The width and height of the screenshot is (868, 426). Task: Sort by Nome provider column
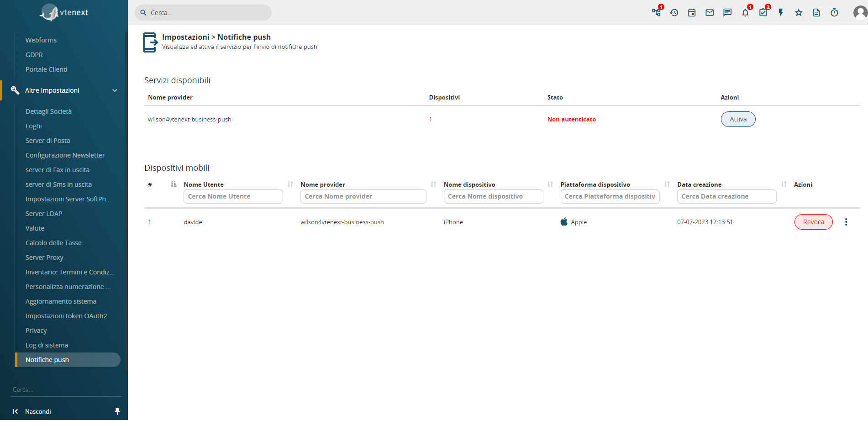click(x=433, y=184)
